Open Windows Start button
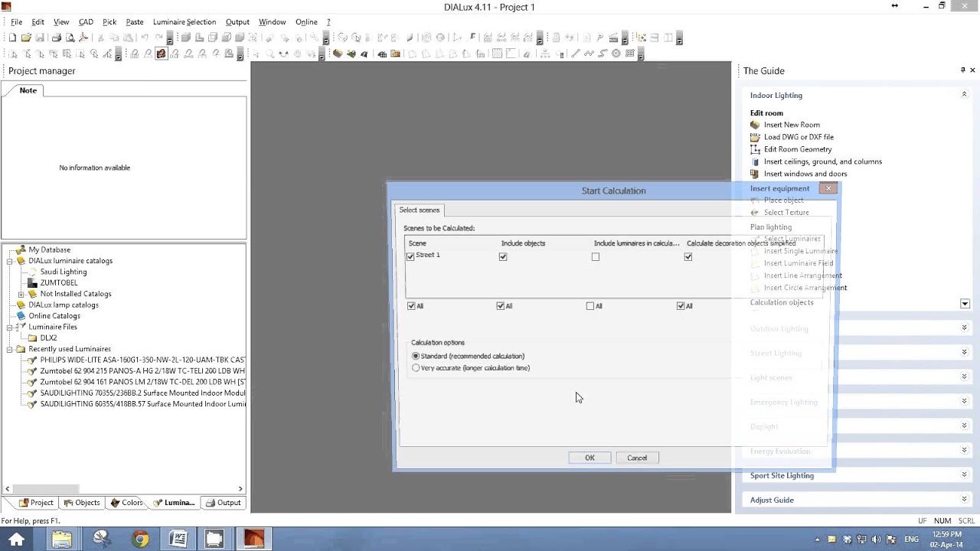 (16, 539)
